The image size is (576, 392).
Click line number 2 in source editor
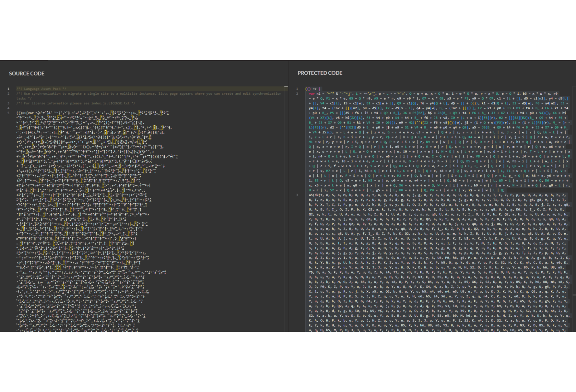9,94
